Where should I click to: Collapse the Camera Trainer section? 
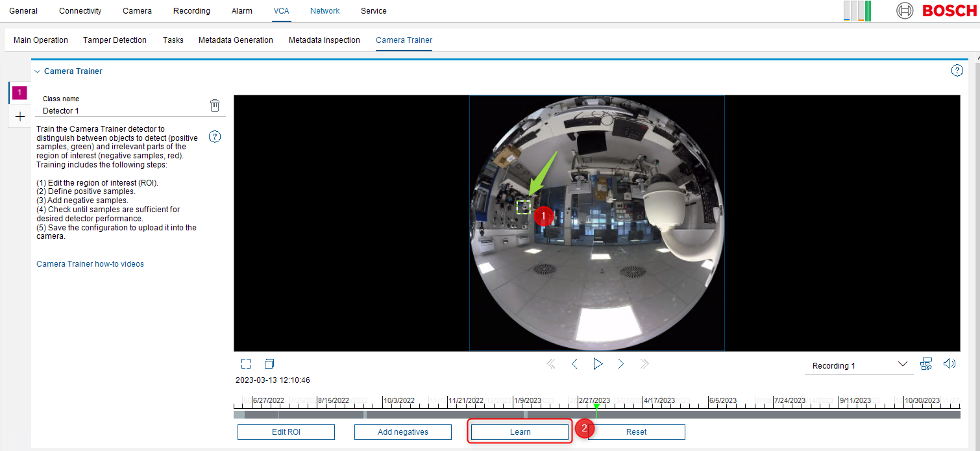(x=37, y=71)
